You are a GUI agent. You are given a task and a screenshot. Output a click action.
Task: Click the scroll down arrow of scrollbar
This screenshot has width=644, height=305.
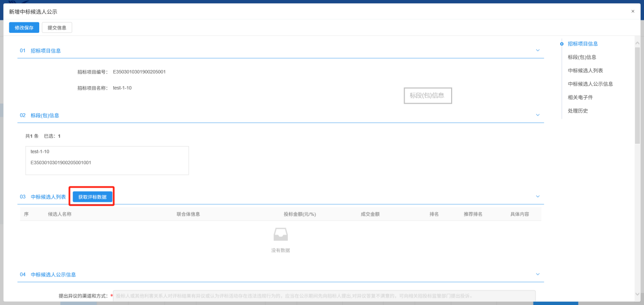coord(637,294)
